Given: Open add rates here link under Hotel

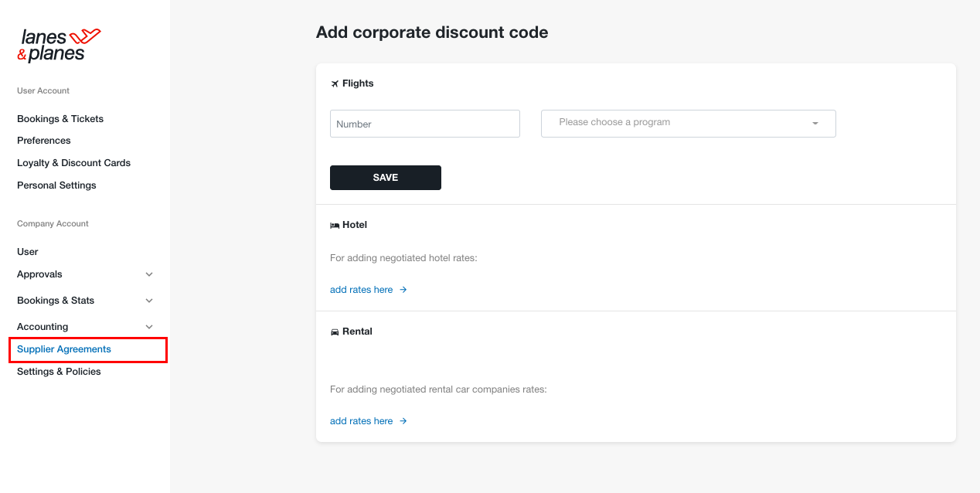Looking at the screenshot, I should coord(362,290).
